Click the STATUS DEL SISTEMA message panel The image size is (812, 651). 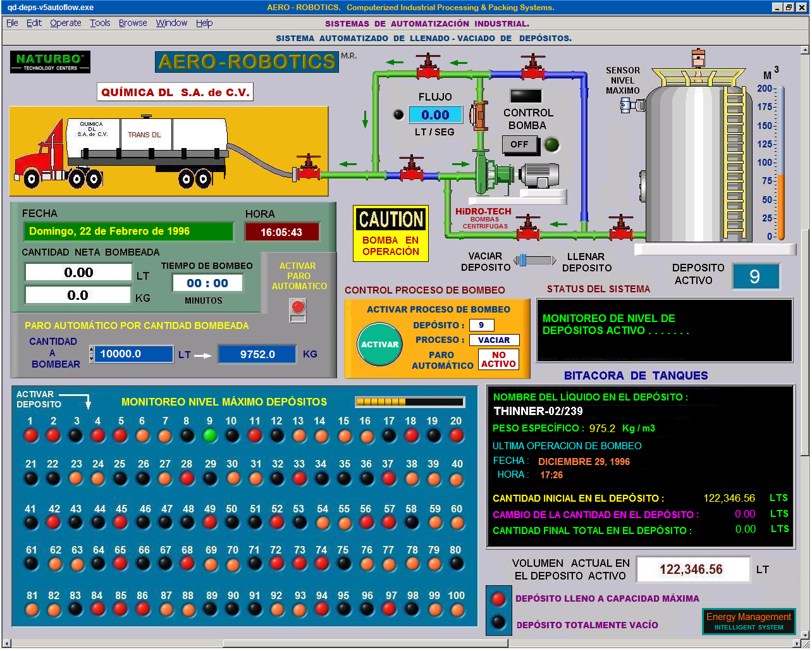664,330
